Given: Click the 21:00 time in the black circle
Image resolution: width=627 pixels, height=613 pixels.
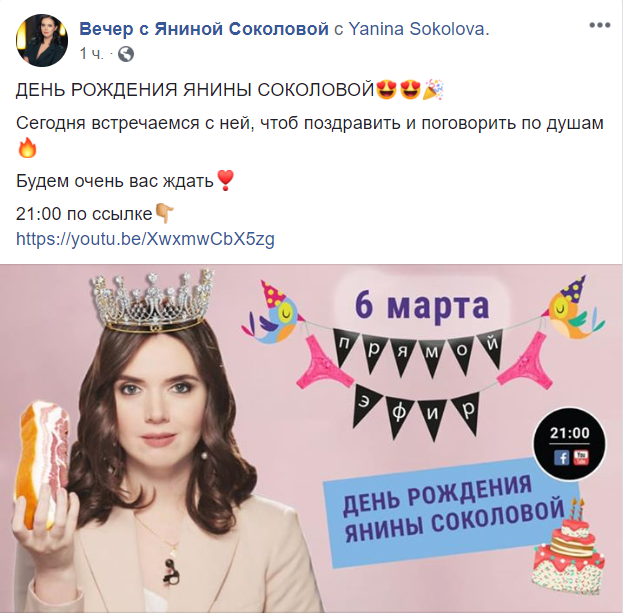Looking at the screenshot, I should click(x=569, y=433).
